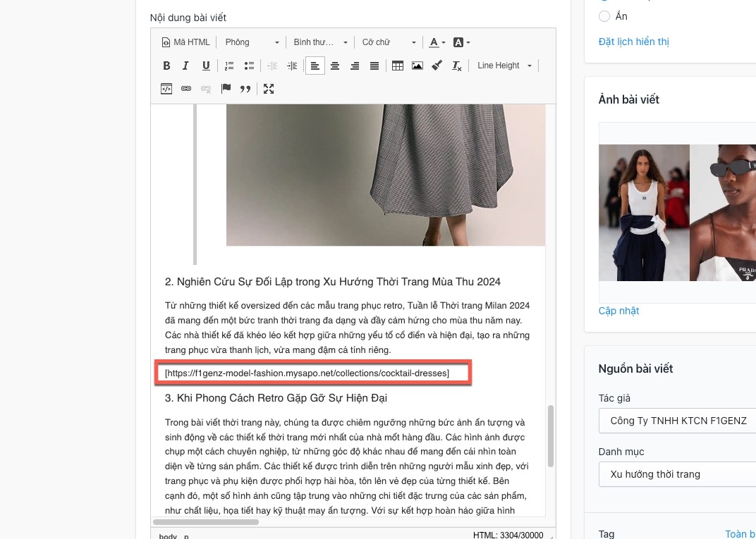Toggle bold formatting
The width and height of the screenshot is (756, 539).
click(166, 66)
